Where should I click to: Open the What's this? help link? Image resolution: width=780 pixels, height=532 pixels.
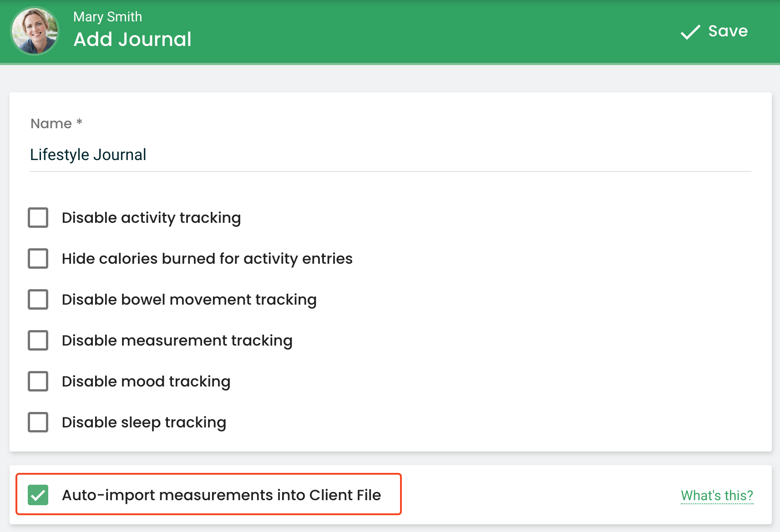[x=717, y=495]
